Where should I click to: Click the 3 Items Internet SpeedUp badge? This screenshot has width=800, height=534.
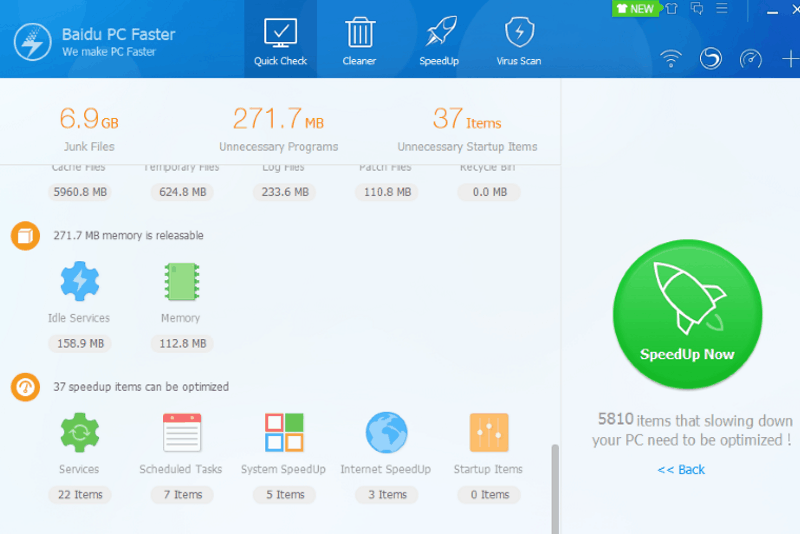pyautogui.click(x=387, y=494)
